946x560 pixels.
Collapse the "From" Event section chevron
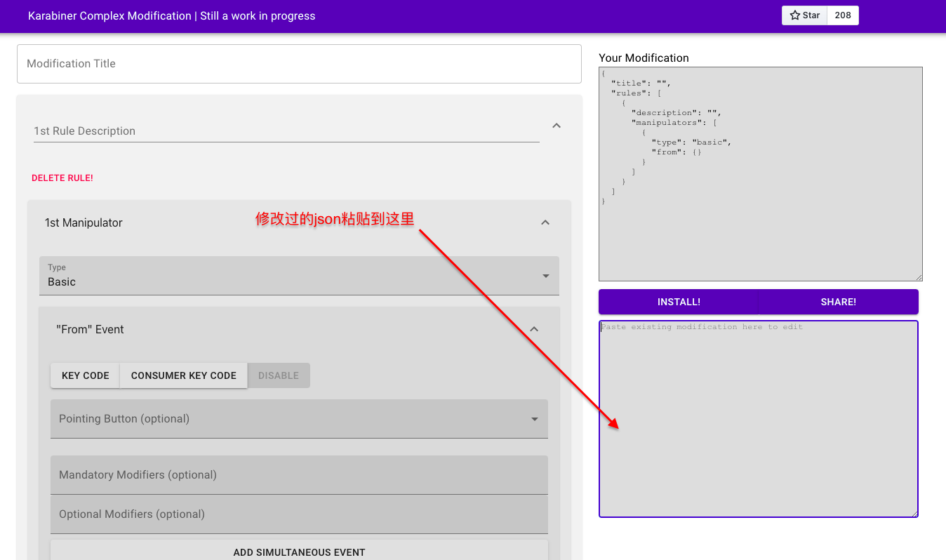coord(534,329)
